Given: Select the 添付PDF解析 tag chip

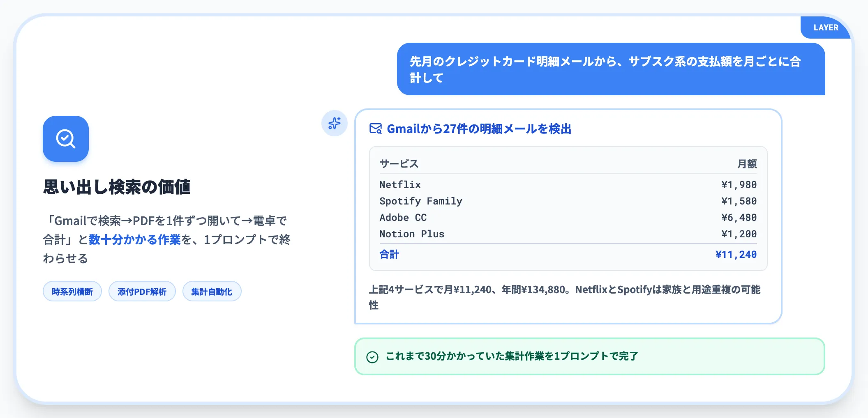Looking at the screenshot, I should pyautogui.click(x=142, y=292).
